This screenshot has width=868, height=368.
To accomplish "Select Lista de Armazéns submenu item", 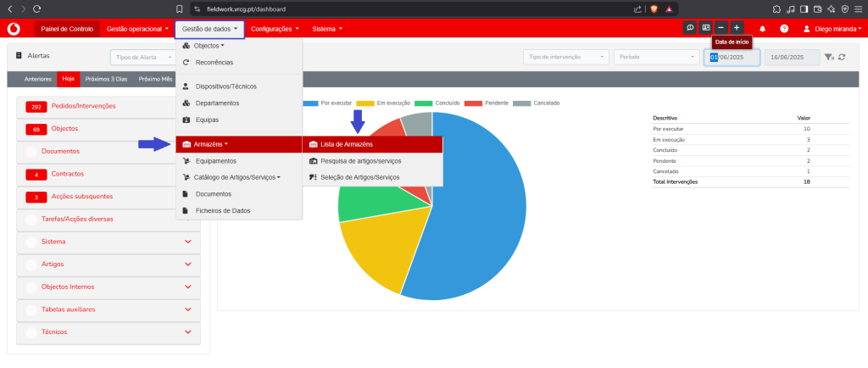I will tap(373, 144).
